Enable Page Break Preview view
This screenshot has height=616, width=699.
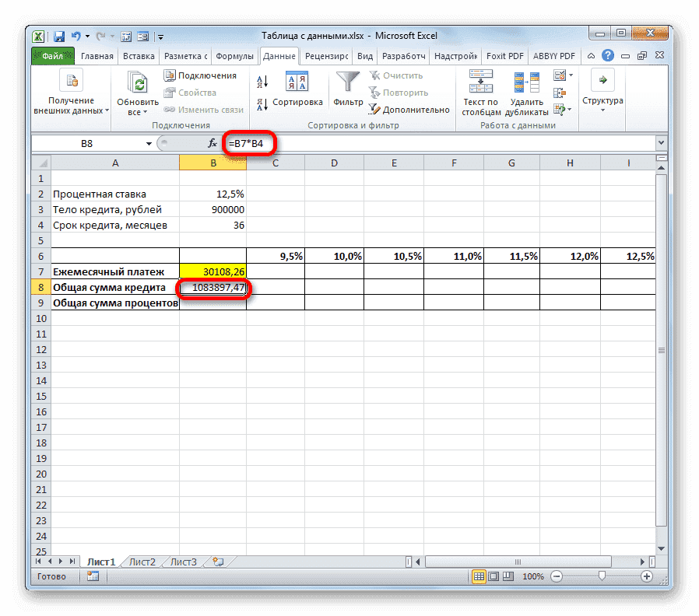click(508, 576)
